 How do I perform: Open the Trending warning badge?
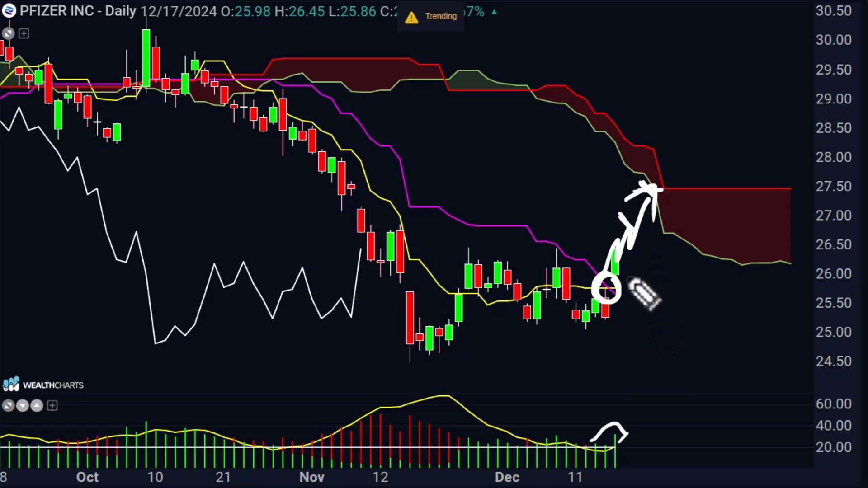[x=430, y=16]
